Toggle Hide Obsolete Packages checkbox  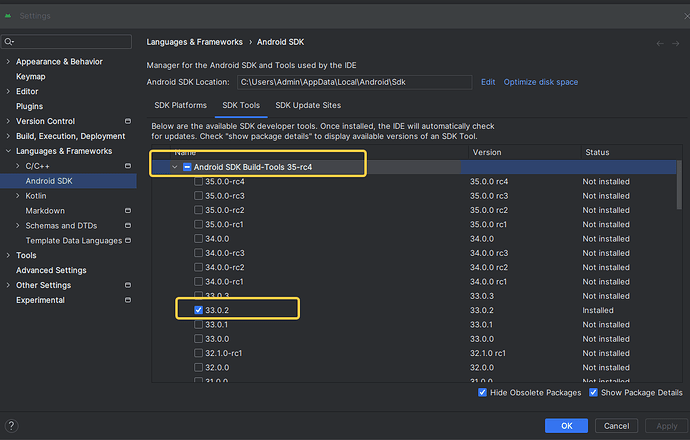click(x=482, y=392)
